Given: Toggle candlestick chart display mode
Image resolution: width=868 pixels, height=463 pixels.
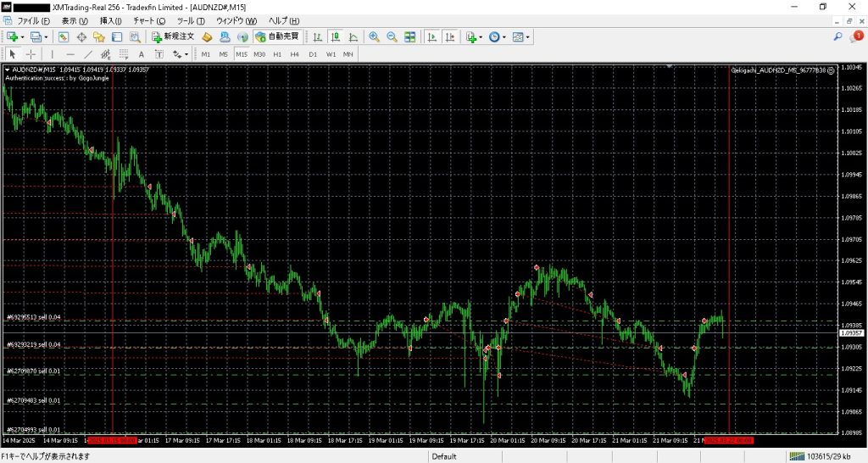Looking at the screenshot, I should 334,37.
